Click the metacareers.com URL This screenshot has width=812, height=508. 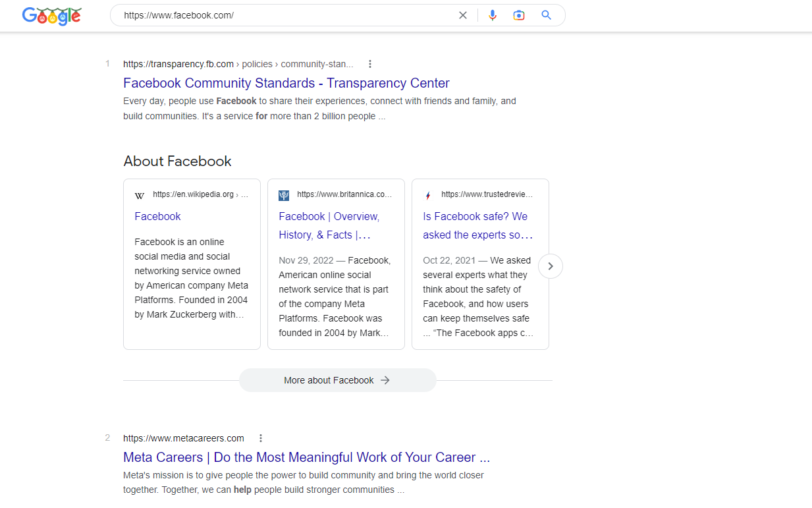click(x=184, y=438)
